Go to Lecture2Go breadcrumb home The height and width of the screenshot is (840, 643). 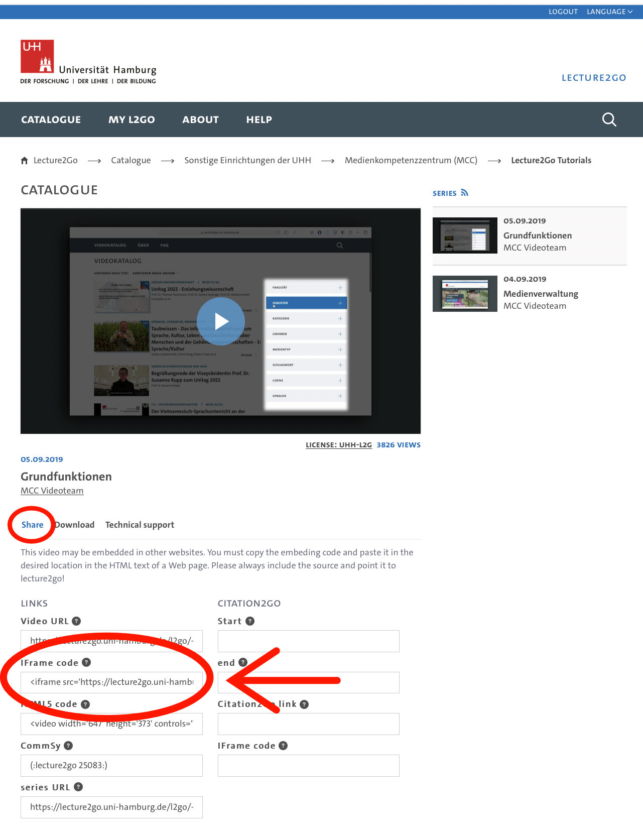(x=55, y=161)
